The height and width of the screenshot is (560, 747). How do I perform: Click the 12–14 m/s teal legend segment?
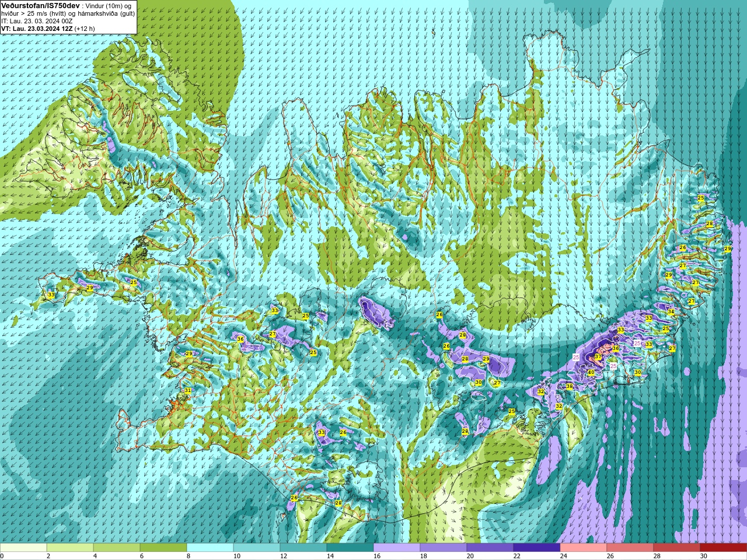303,548
